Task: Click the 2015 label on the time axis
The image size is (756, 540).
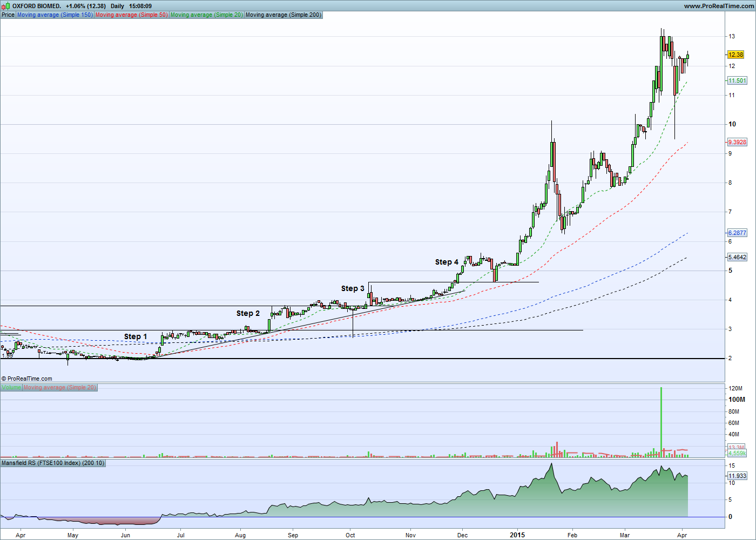Action: click(517, 535)
